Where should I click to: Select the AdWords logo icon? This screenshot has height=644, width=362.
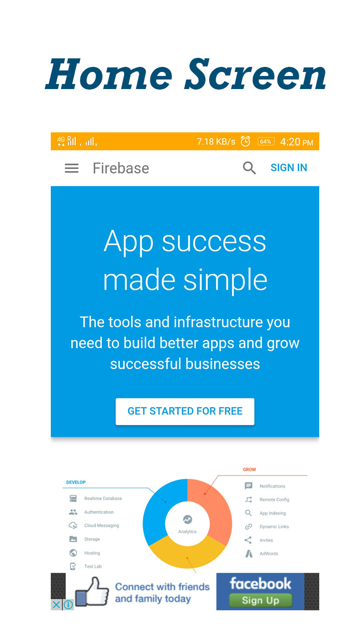click(x=248, y=554)
